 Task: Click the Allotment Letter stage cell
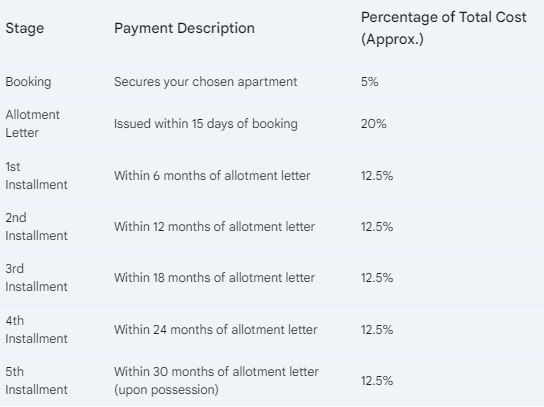pos(32,124)
